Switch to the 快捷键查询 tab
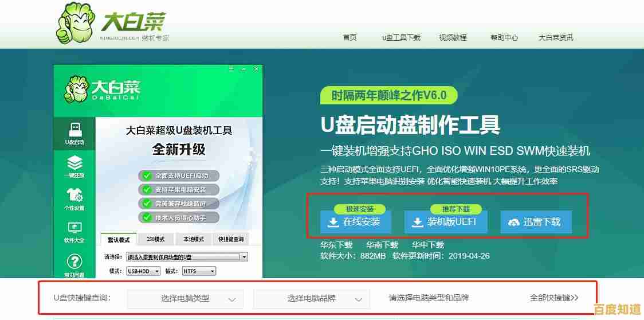Image resolution: width=644 pixels, height=320 pixels. 231,239
